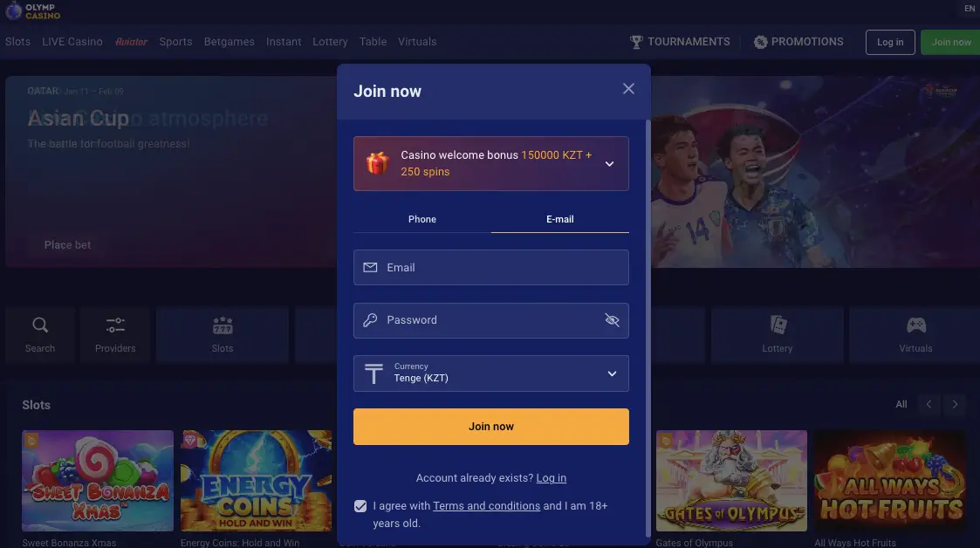980x548 pixels.
Task: Click the Promotions percent badge icon
Action: click(x=760, y=42)
